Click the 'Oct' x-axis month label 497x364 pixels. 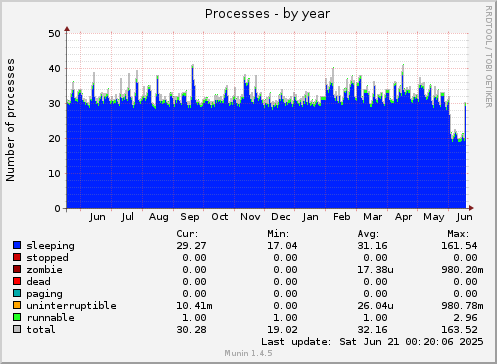[x=220, y=217]
